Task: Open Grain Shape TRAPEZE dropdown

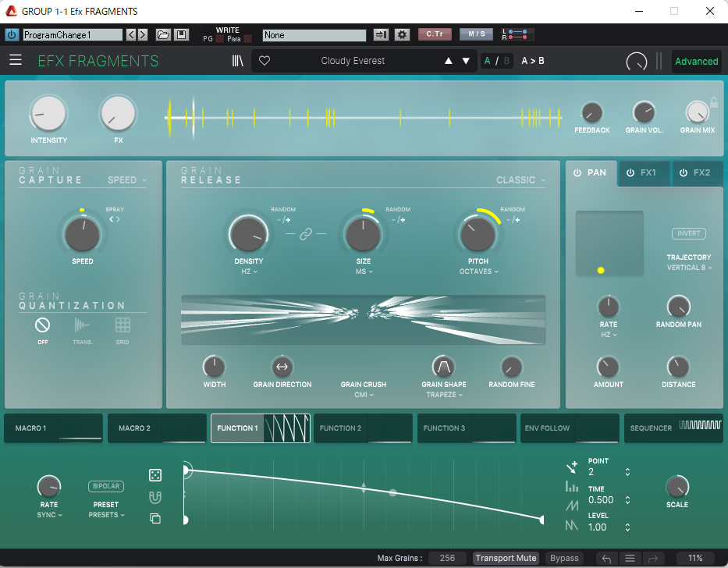Action: 444,395
